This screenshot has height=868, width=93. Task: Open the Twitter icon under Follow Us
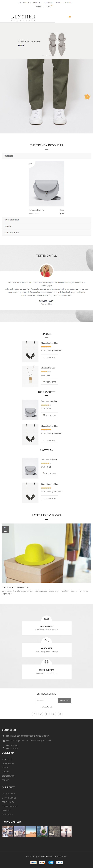coord(41,714)
